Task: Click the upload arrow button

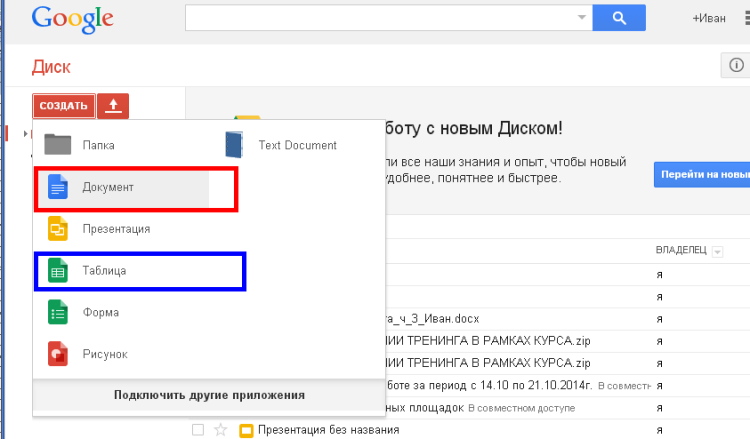Action: pos(113,106)
